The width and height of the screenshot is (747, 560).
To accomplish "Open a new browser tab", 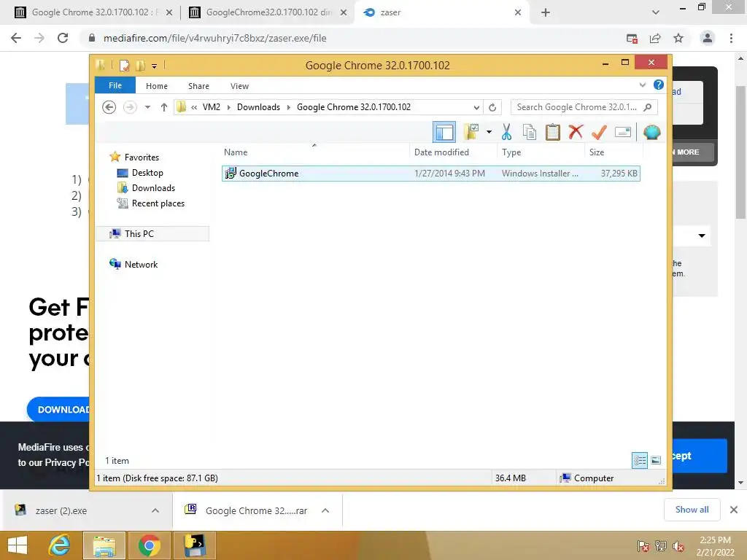I will point(546,12).
